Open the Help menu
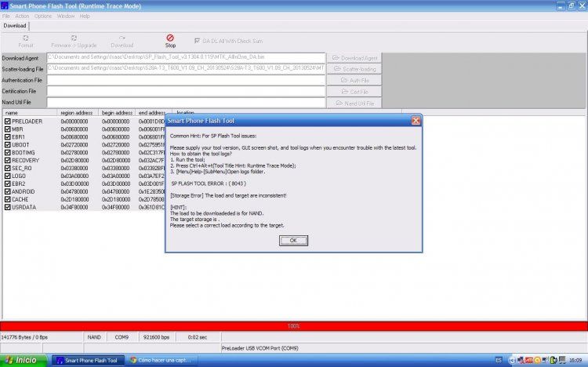The height and width of the screenshot is (367, 588). 85,16
